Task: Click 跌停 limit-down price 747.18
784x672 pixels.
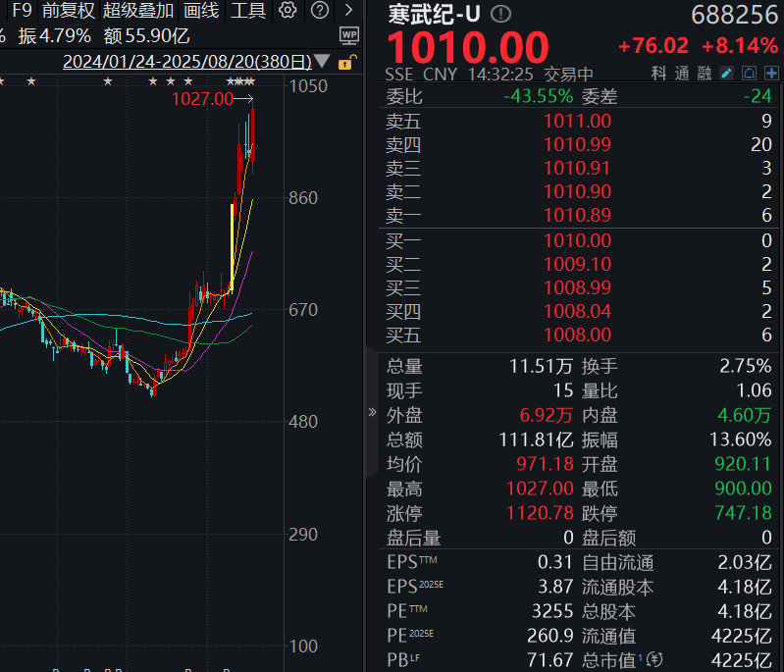Action: (x=743, y=513)
